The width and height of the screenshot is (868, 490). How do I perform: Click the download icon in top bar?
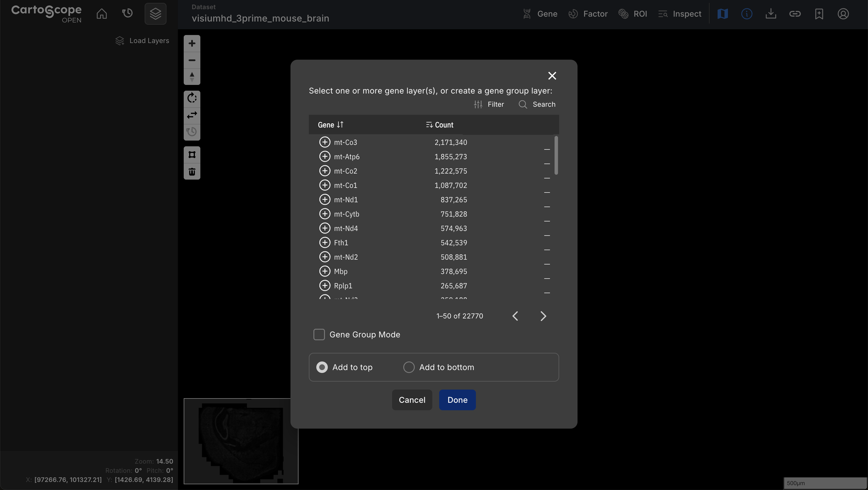coord(771,14)
